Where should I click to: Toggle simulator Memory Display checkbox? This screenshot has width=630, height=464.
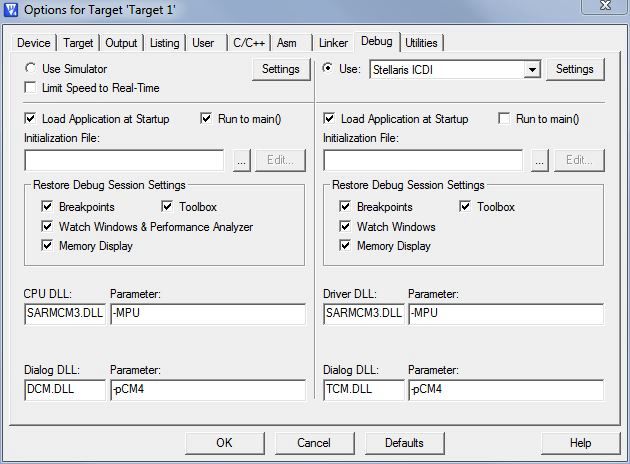click(x=47, y=245)
